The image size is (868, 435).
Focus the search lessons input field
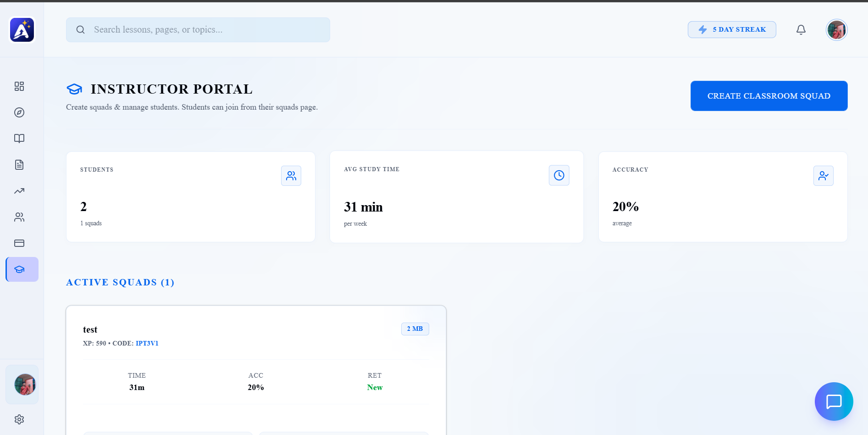[x=198, y=30]
